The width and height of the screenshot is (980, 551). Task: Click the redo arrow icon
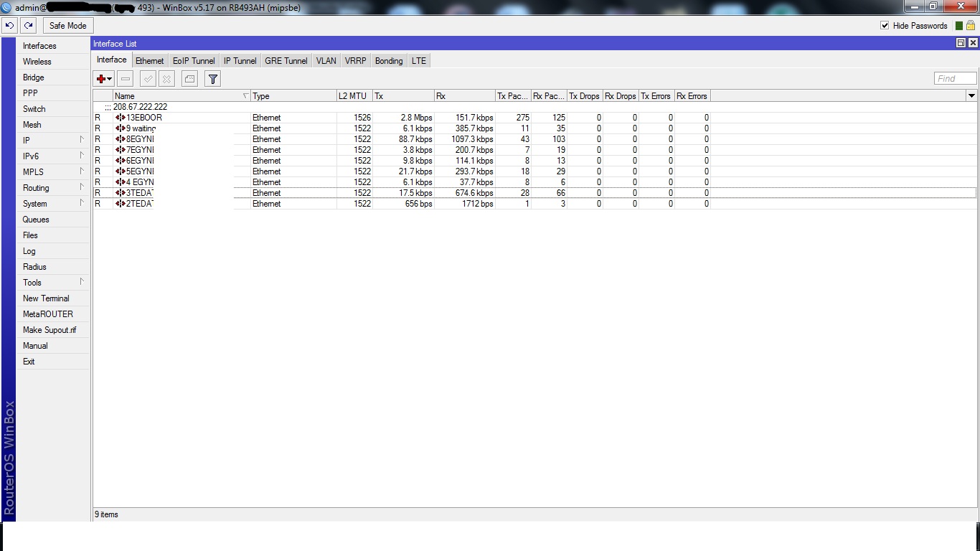pyautogui.click(x=28, y=24)
